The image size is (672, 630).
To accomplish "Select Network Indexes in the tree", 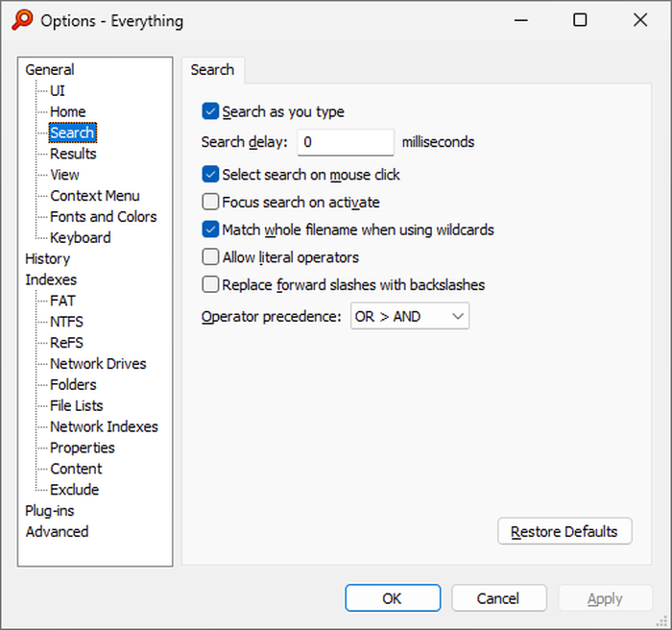I will tap(104, 426).
